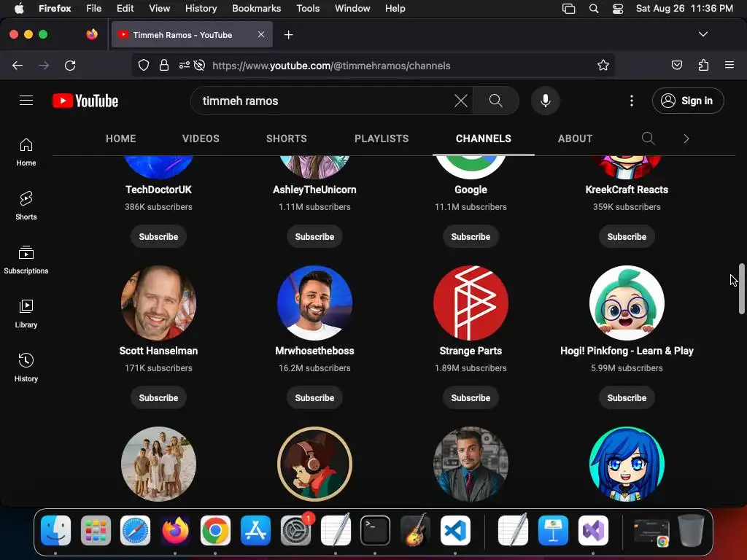Switch to the HOME channel tab
The height and width of the screenshot is (560, 747).
[120, 139]
